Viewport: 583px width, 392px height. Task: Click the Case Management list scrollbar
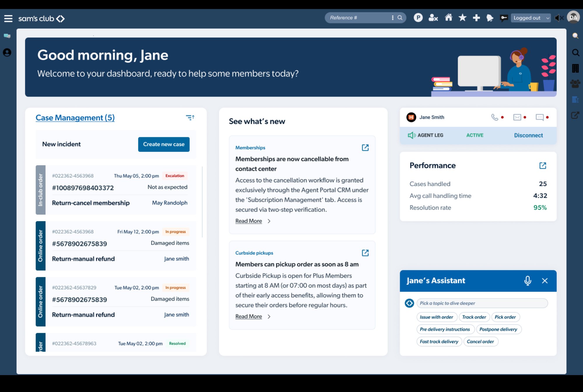[202, 202]
